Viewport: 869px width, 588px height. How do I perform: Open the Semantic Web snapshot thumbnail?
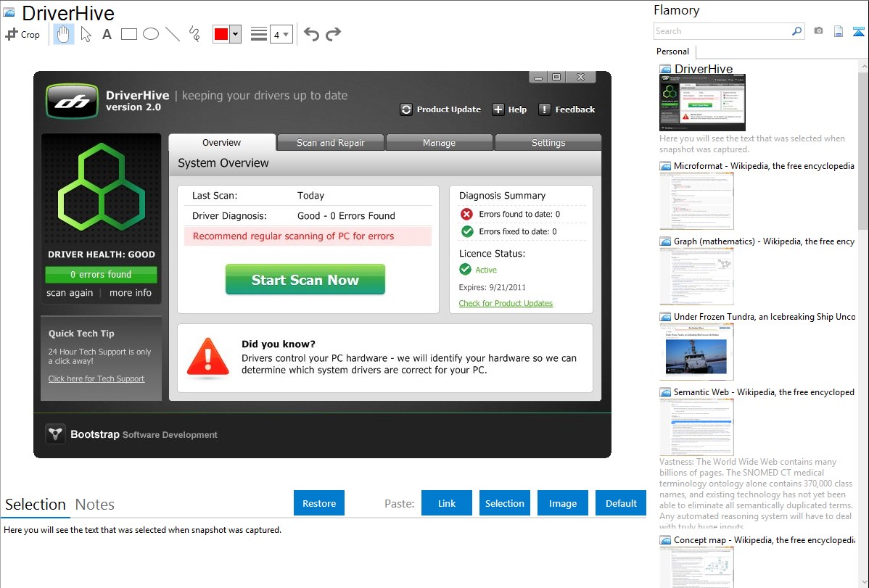(696, 427)
